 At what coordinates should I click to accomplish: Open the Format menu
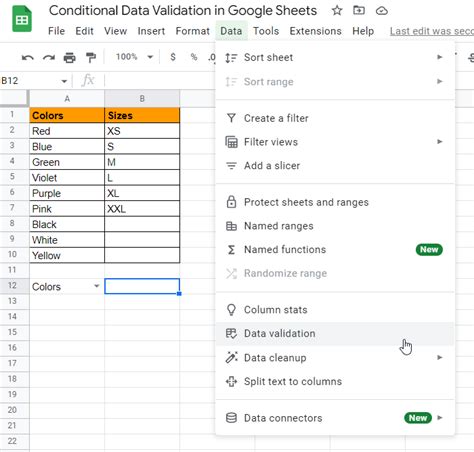coord(193,31)
